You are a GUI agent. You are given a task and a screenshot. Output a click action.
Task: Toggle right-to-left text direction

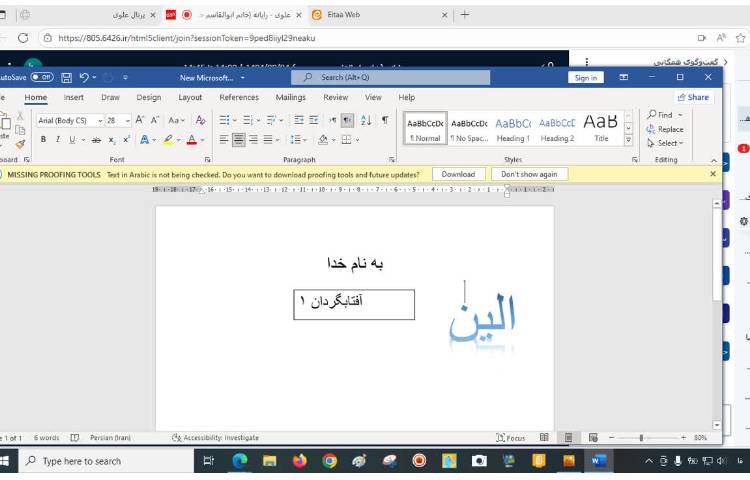click(x=347, y=120)
